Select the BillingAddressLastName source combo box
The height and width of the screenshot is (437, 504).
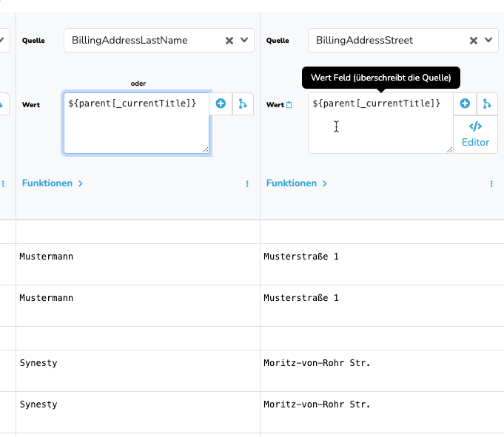pyautogui.click(x=159, y=40)
